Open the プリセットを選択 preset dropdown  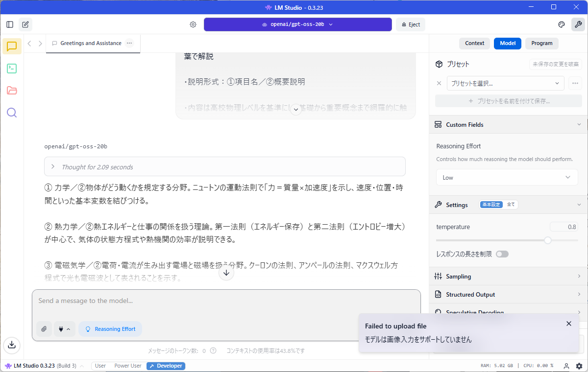tap(505, 83)
